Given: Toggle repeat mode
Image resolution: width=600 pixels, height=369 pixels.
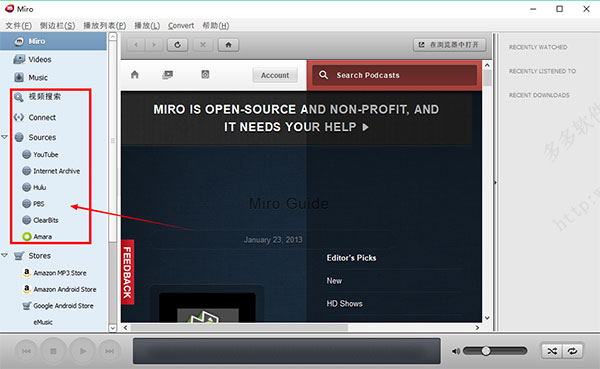Looking at the screenshot, I should [x=572, y=351].
